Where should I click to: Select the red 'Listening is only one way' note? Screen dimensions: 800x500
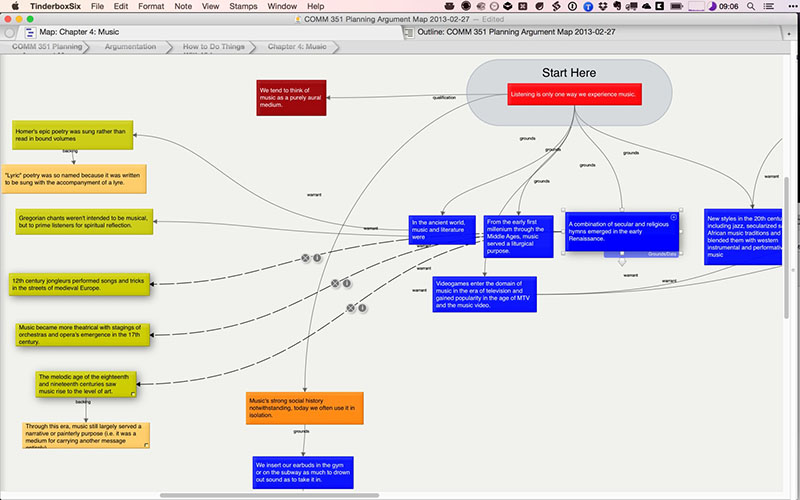click(574, 94)
